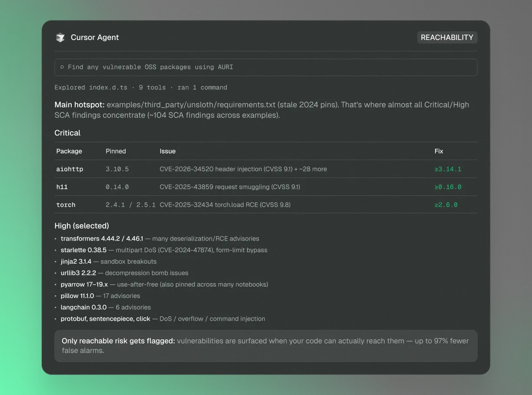
Task: Click the transformers 4.44.2 / 4.46.1 entry
Action: (x=160, y=239)
